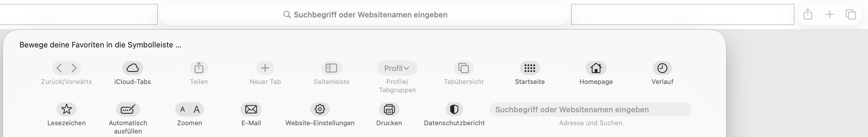This screenshot has height=137, width=868.
Task: Select Automatisch ausfüllen autofill icon
Action: coord(128,109)
